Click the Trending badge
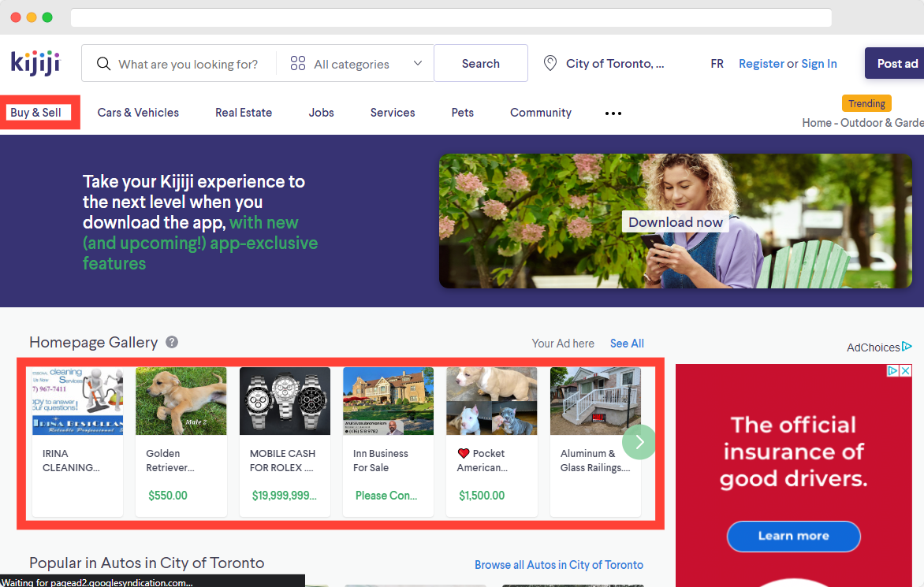 [866, 102]
